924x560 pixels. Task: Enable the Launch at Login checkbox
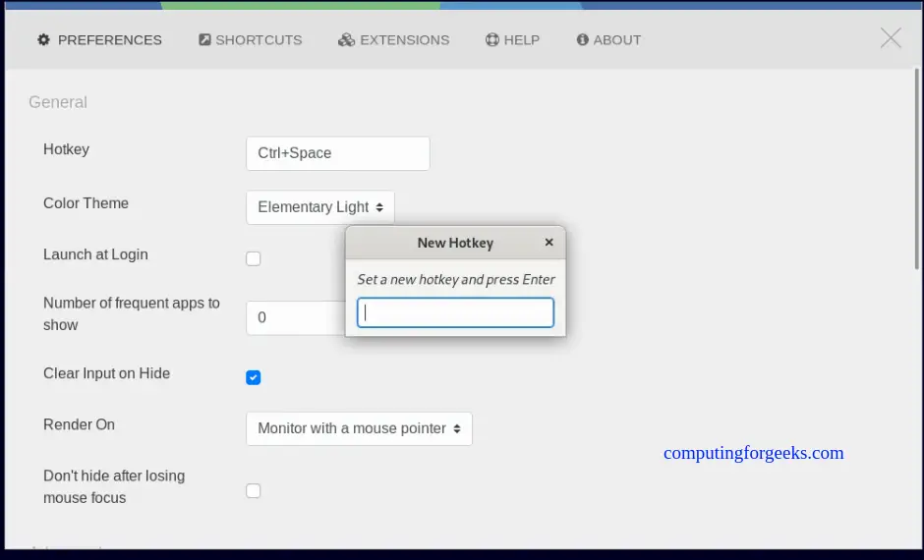tap(254, 258)
